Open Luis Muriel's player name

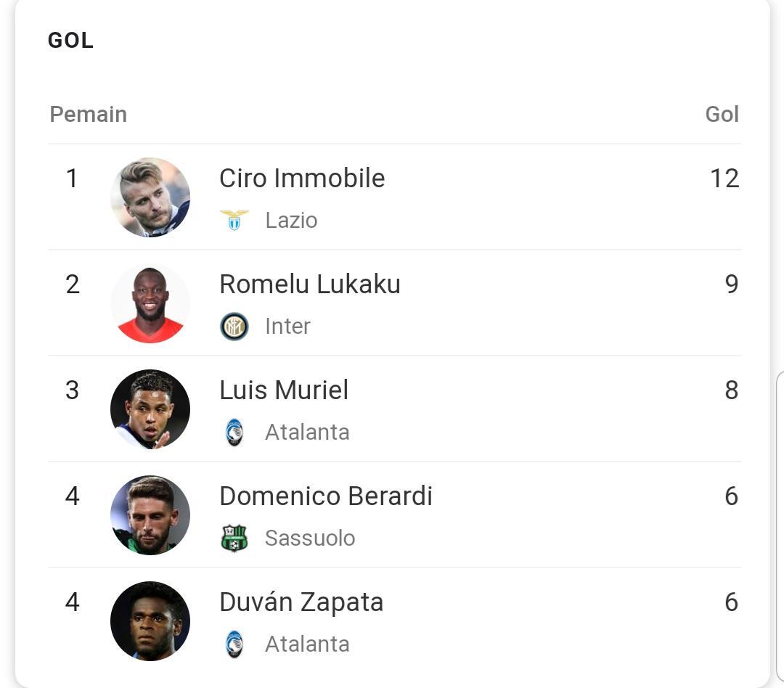pyautogui.click(x=284, y=390)
